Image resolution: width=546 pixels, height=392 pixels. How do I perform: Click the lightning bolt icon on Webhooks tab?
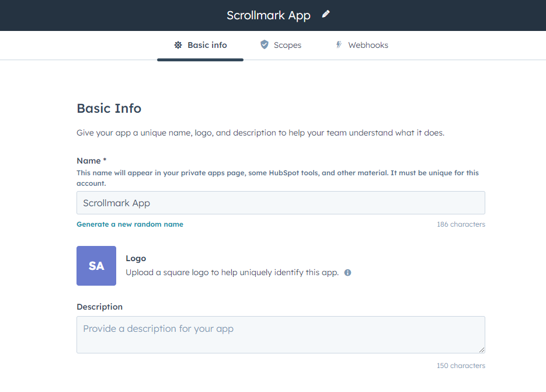pyautogui.click(x=339, y=45)
